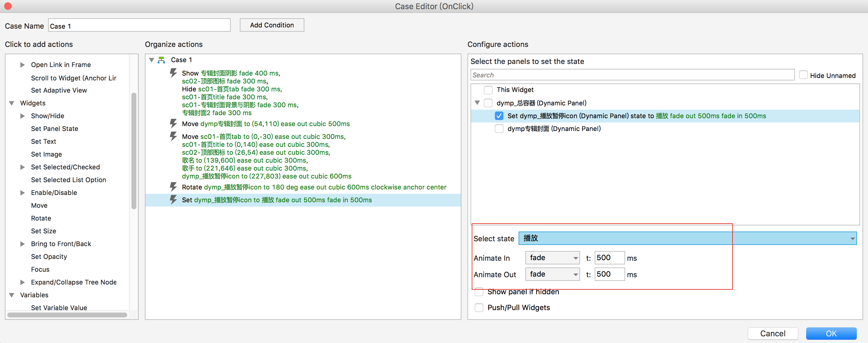This screenshot has width=868, height=343.
Task: Click the lightning icon beside Move sc01-首页tab
Action: 173,136
